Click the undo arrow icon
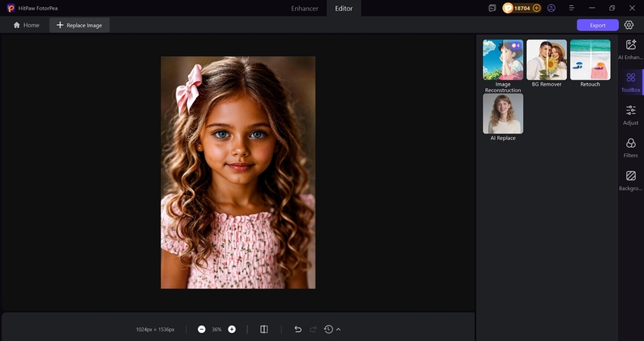 click(x=297, y=330)
